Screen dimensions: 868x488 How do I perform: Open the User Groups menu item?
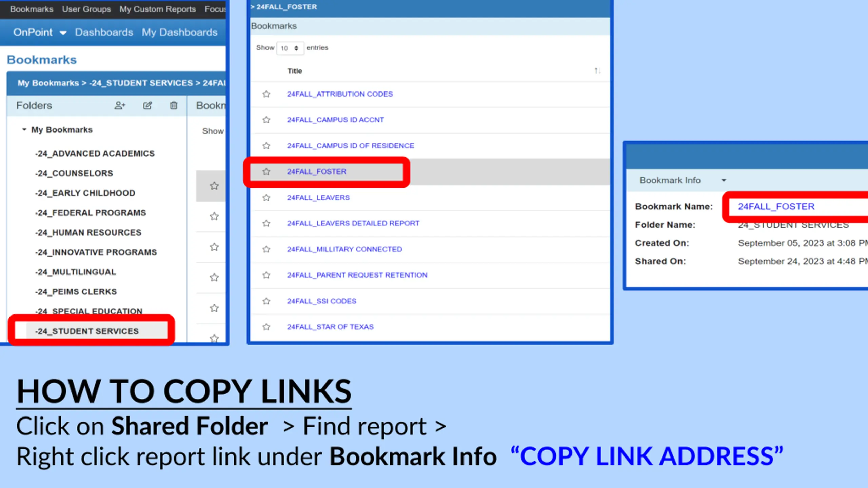(x=86, y=9)
